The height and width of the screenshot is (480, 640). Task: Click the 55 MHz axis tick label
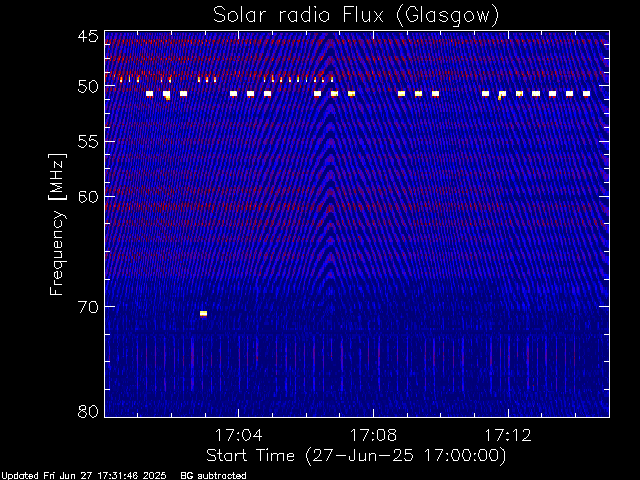point(88,142)
